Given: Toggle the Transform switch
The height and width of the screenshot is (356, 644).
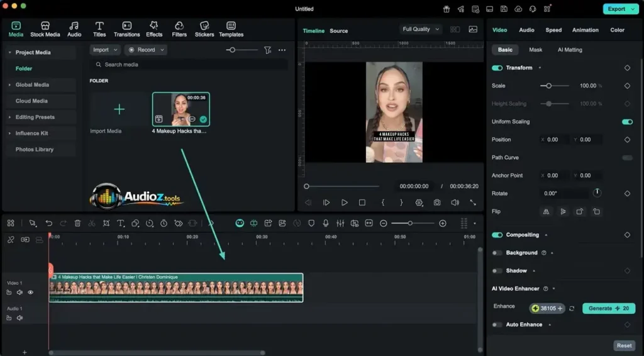Looking at the screenshot, I should pyautogui.click(x=497, y=68).
